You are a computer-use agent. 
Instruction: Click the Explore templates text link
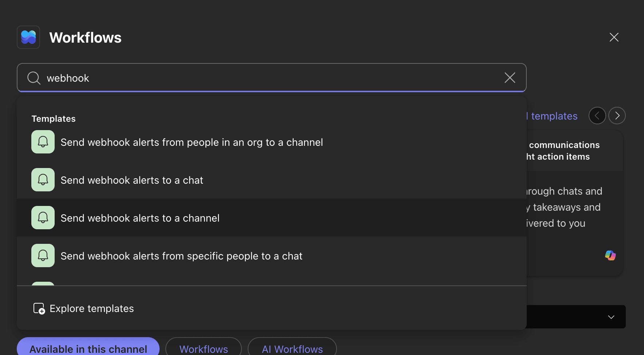click(x=92, y=308)
